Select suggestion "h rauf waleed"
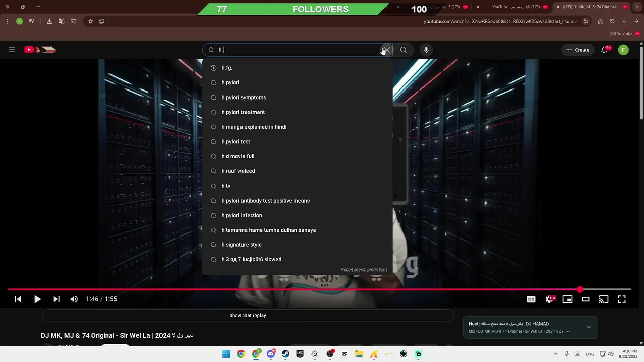This screenshot has height=362, width=644. pos(297,171)
